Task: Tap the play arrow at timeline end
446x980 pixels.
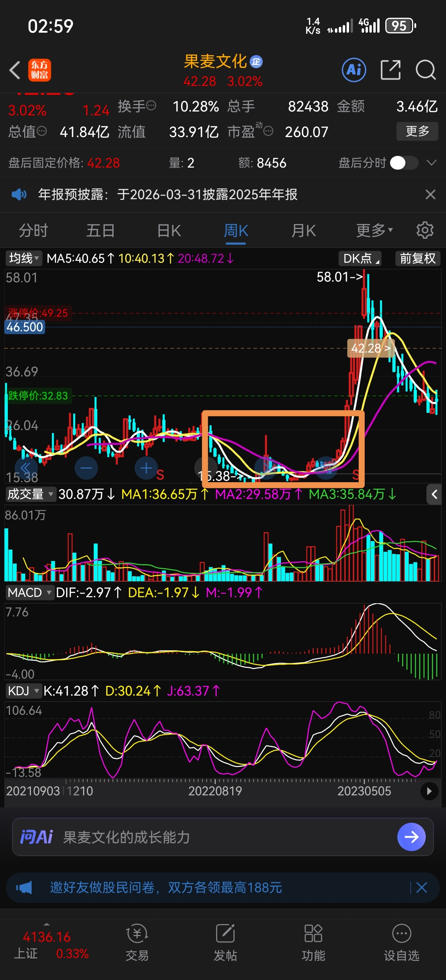Action: [429, 791]
